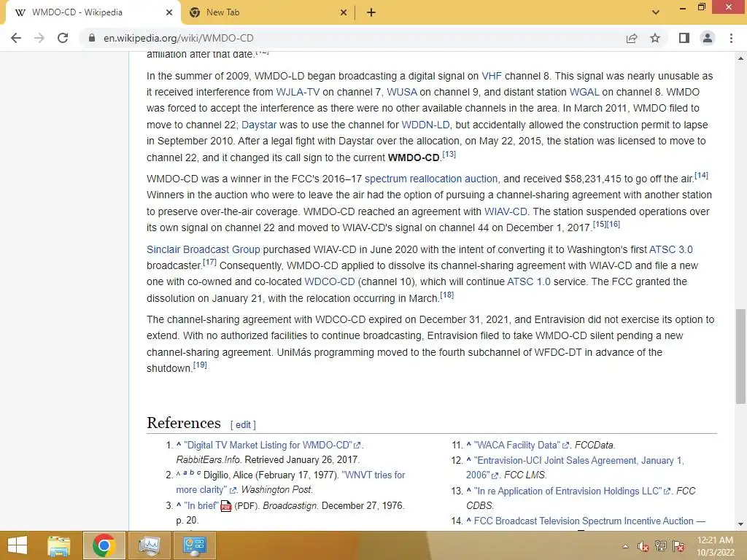747x560 pixels.
Task: Open the In brief reference link
Action: (x=201, y=506)
